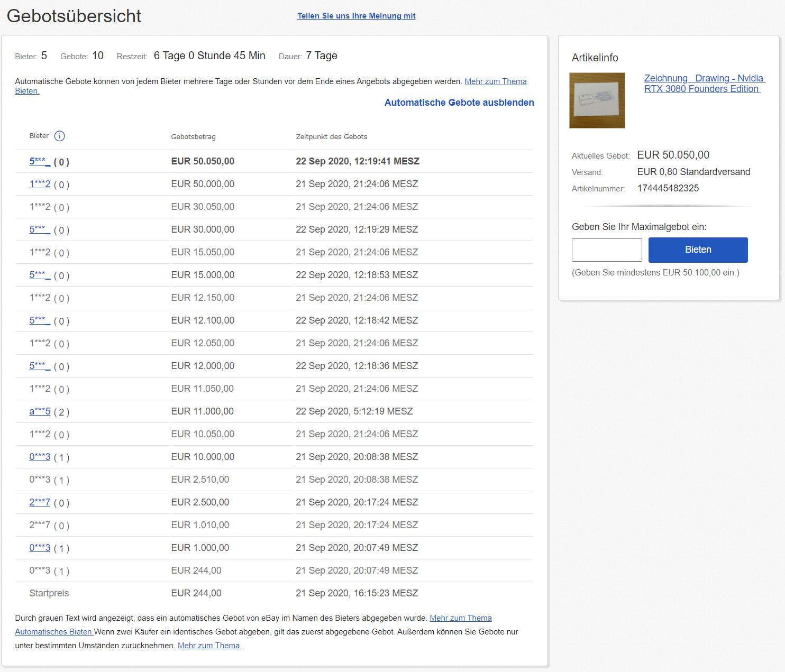Click the 'Startpreis' row label

point(49,593)
